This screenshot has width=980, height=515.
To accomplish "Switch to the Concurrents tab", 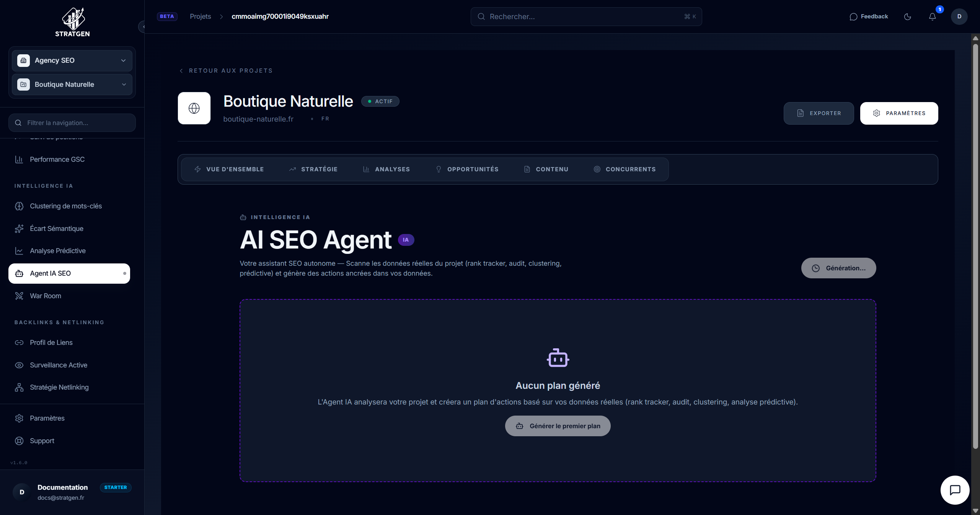I will tap(625, 169).
